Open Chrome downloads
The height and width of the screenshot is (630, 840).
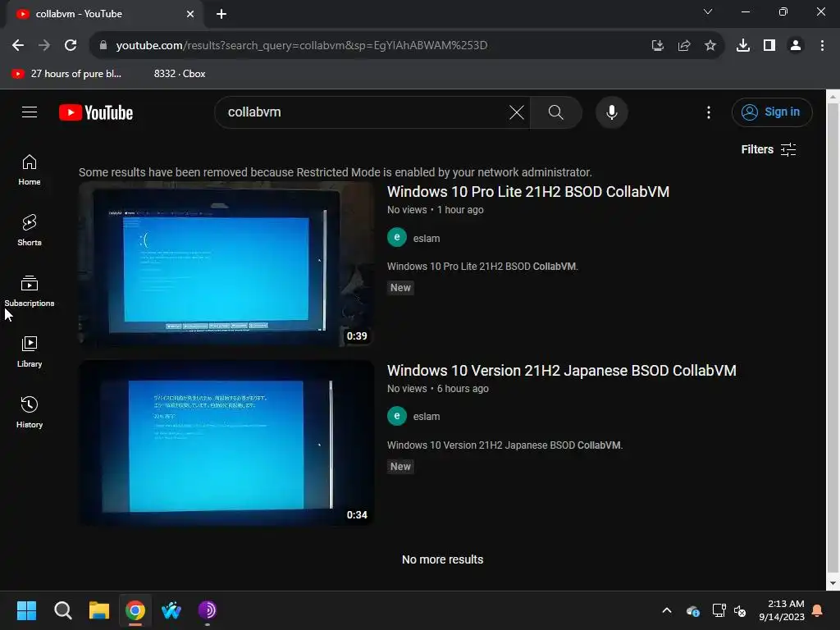pyautogui.click(x=742, y=46)
